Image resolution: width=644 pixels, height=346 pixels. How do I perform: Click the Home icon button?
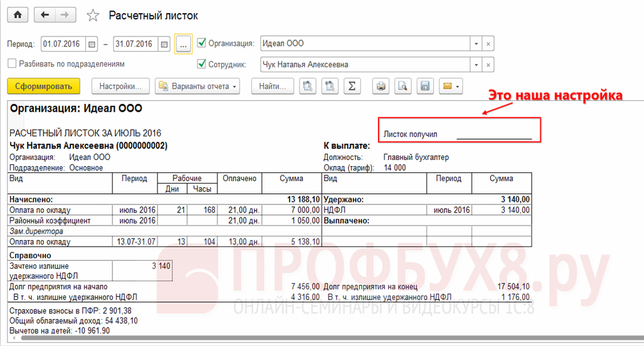coord(17,15)
